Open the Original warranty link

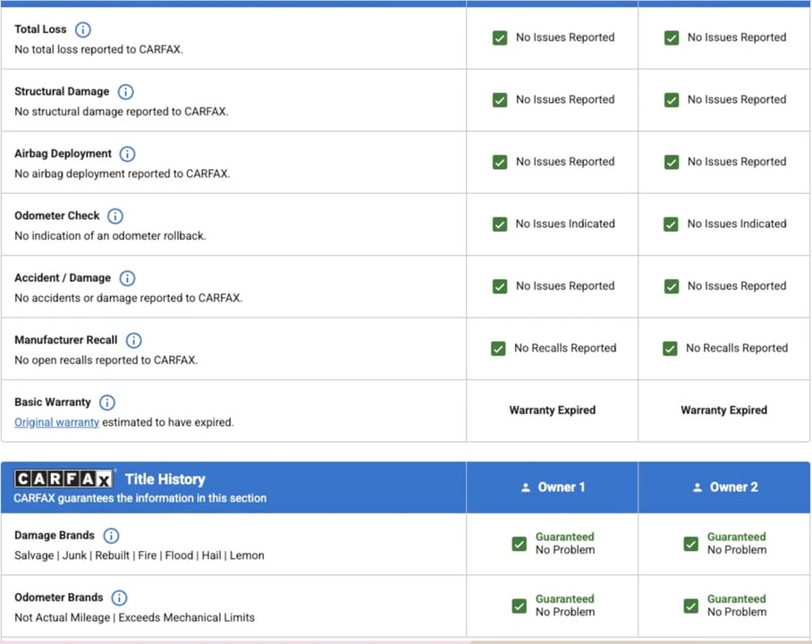click(56, 422)
